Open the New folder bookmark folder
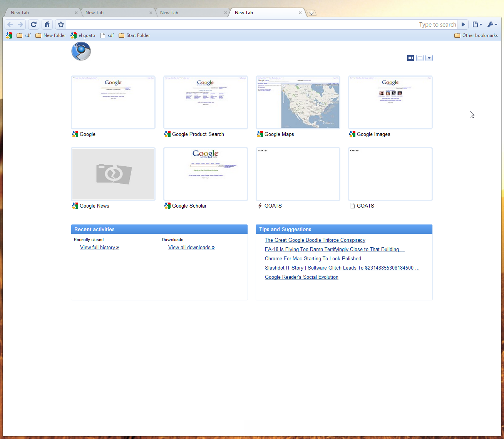 tap(50, 35)
